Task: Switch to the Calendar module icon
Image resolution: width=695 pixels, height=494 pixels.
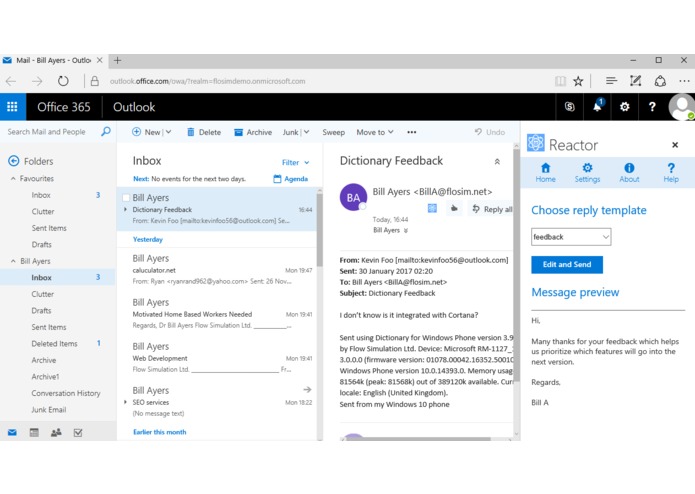Action: tap(34, 432)
